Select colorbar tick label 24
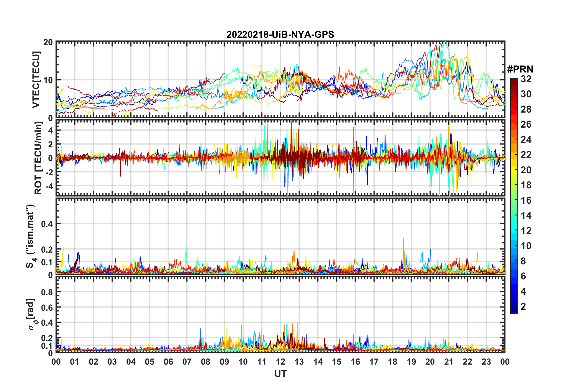 coord(526,140)
